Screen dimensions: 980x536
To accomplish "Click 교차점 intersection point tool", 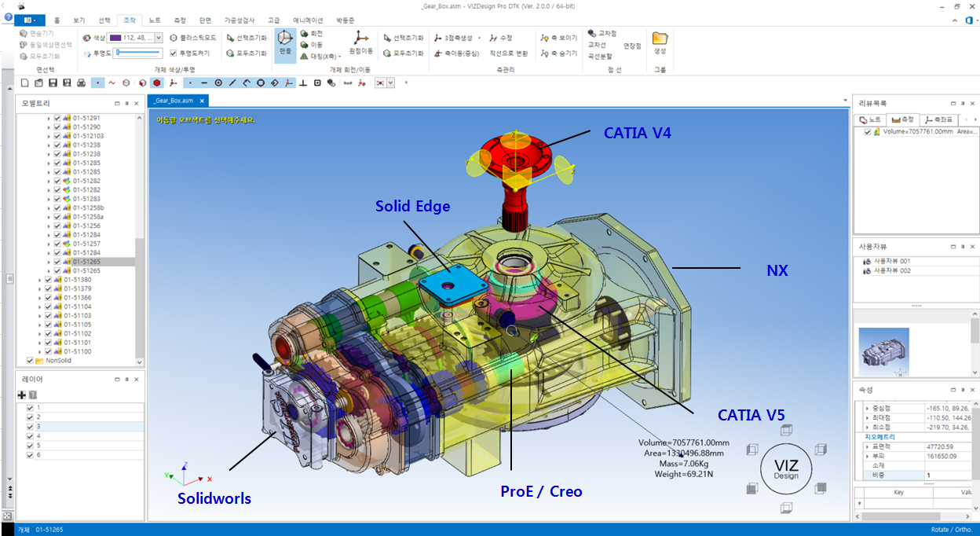I will tap(603, 35).
